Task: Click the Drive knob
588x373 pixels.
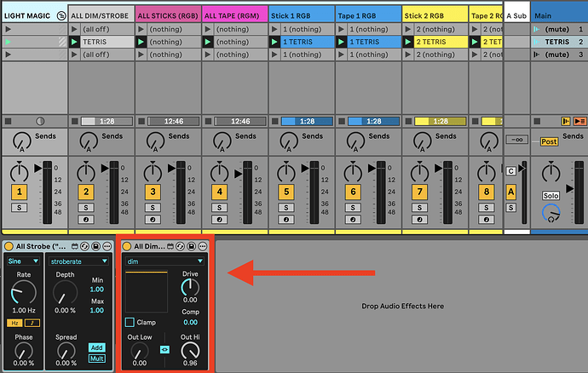Action: click(190, 288)
